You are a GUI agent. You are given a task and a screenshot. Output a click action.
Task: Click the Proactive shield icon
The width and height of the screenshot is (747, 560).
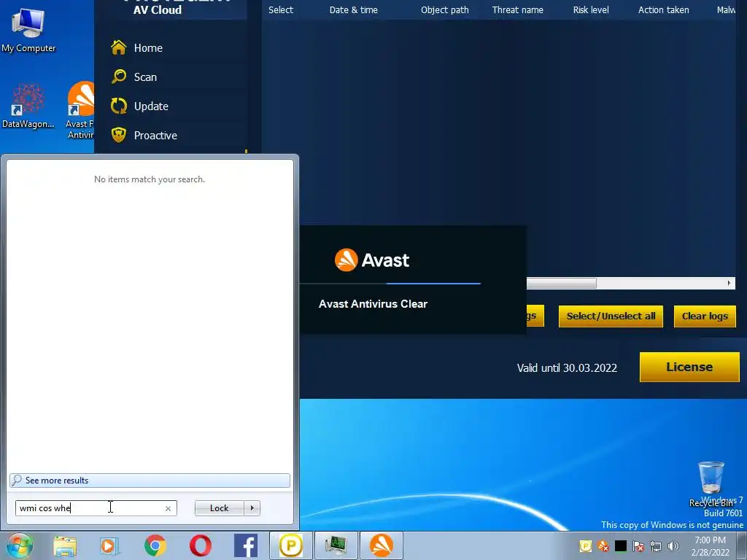[x=119, y=135]
